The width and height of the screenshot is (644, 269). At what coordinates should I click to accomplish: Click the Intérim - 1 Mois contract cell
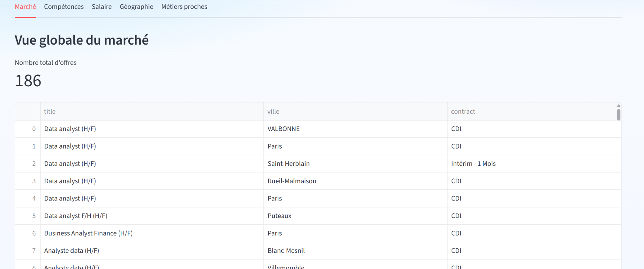coord(473,164)
